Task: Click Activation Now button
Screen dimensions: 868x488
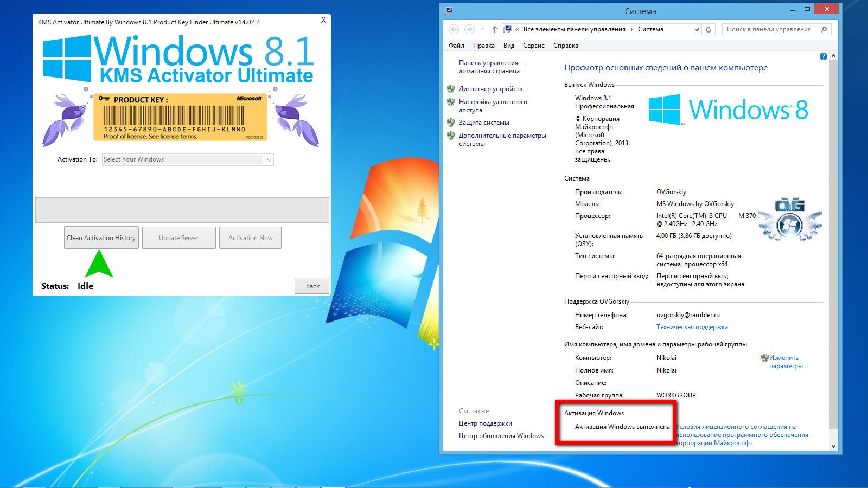Action: pyautogui.click(x=250, y=238)
